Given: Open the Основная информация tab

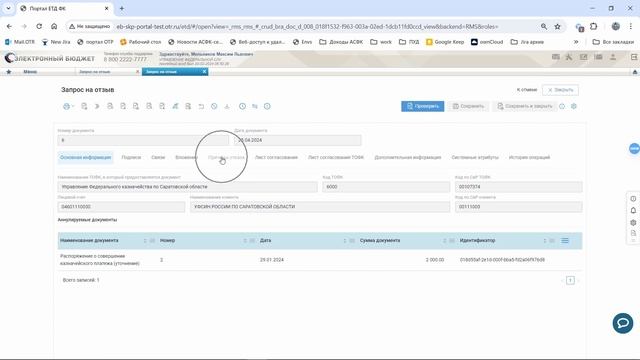Looking at the screenshot, I should [x=85, y=158].
